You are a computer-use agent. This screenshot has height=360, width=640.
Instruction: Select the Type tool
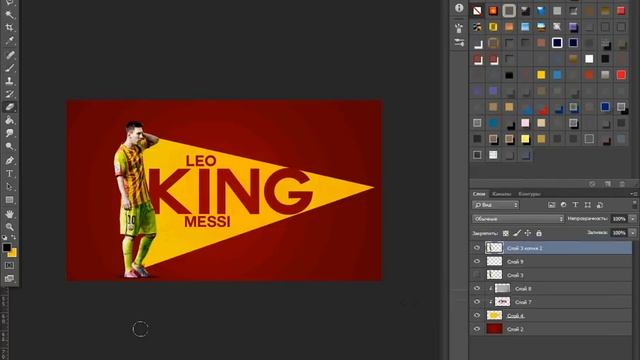tap(9, 173)
